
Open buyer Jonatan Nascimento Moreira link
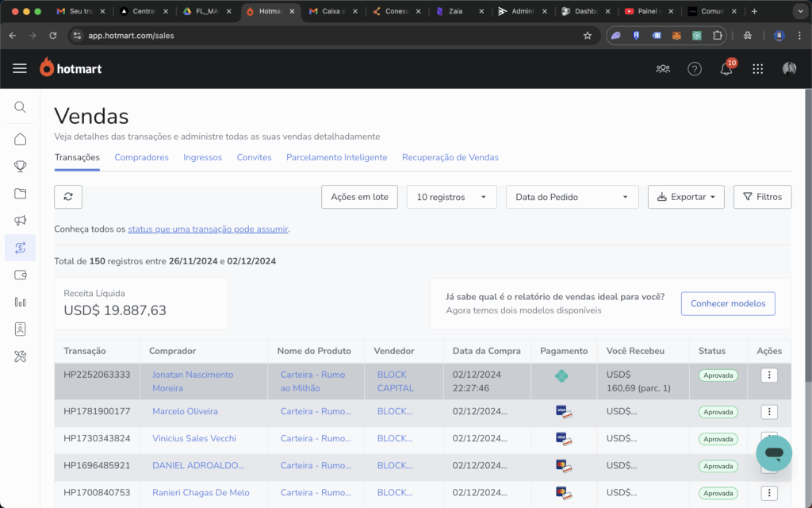pyautogui.click(x=193, y=381)
